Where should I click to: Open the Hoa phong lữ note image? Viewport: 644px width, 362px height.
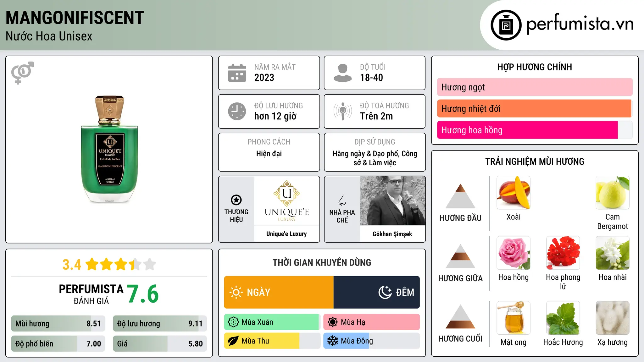click(x=563, y=253)
